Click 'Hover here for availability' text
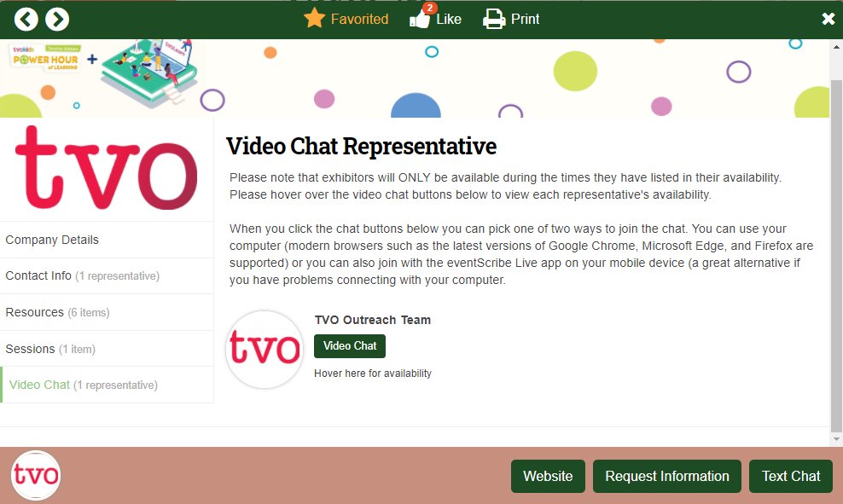 [373, 374]
